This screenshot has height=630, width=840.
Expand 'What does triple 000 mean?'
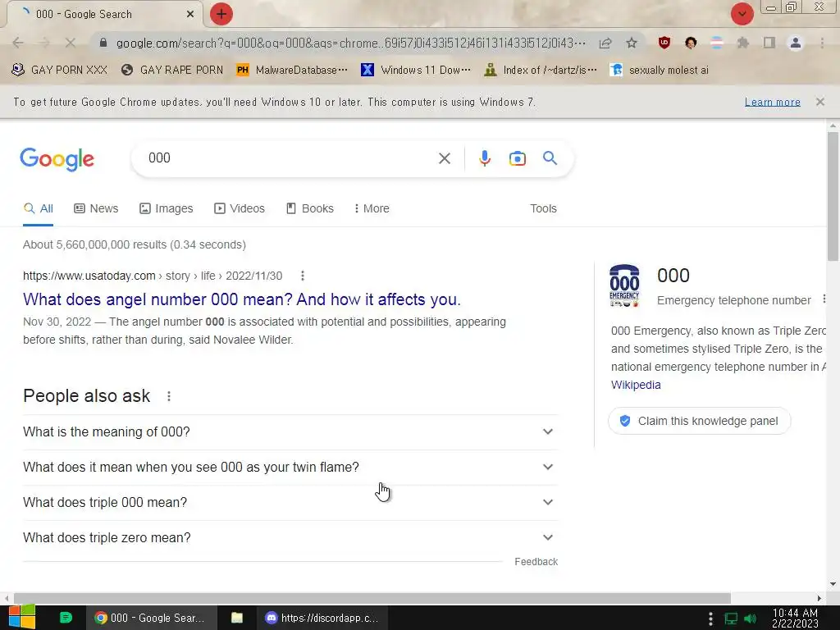tap(290, 503)
